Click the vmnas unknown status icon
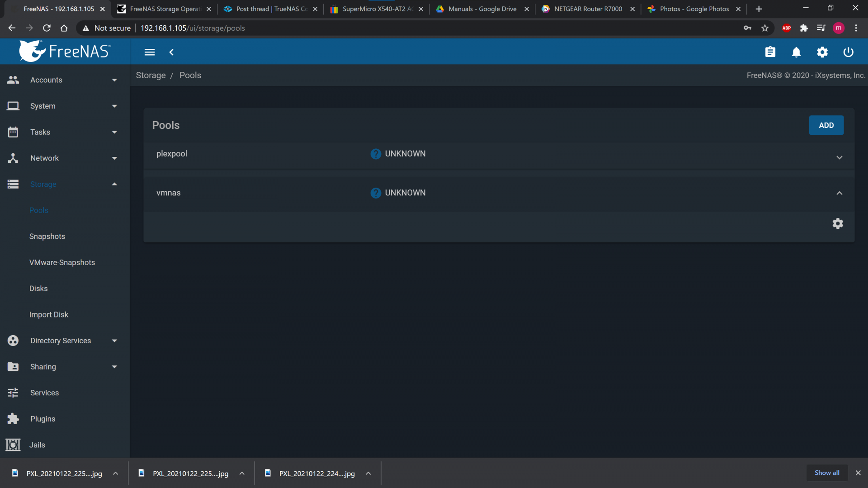868x488 pixels. click(376, 193)
